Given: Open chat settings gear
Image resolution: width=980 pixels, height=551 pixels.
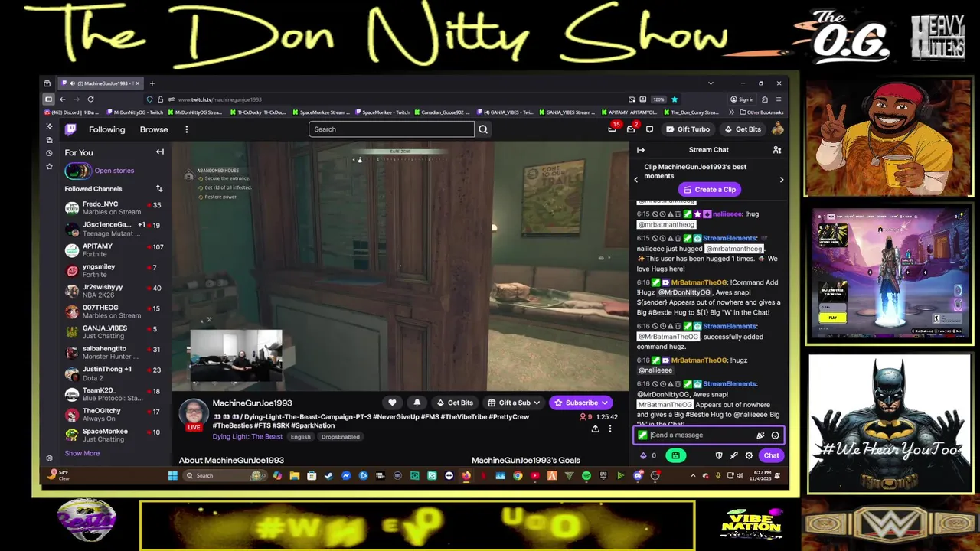Looking at the screenshot, I should point(749,455).
